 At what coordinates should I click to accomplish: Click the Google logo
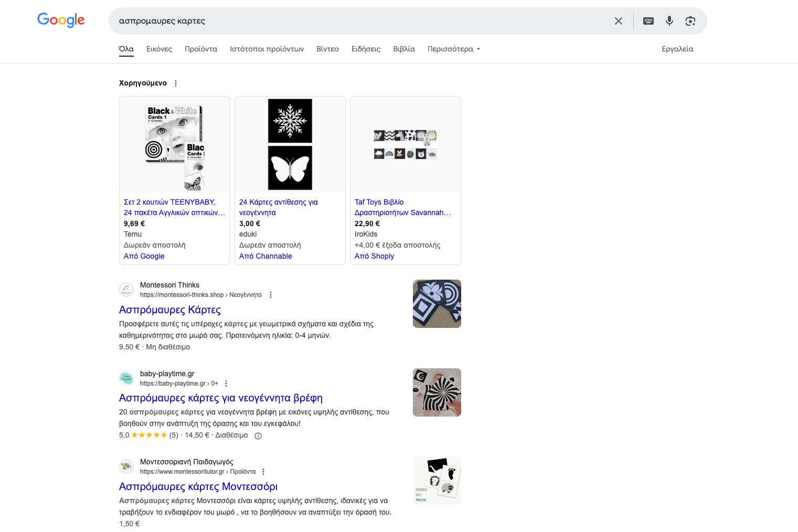(61, 20)
